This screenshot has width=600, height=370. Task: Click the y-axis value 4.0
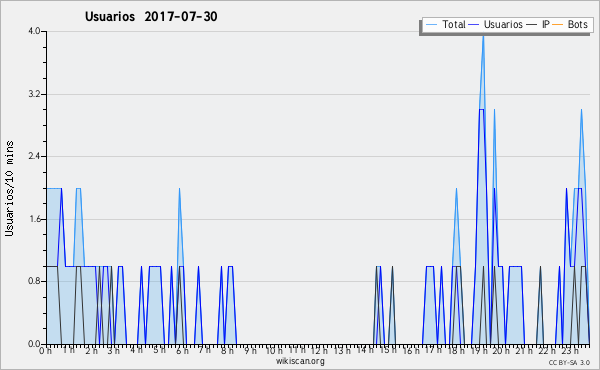click(x=34, y=31)
